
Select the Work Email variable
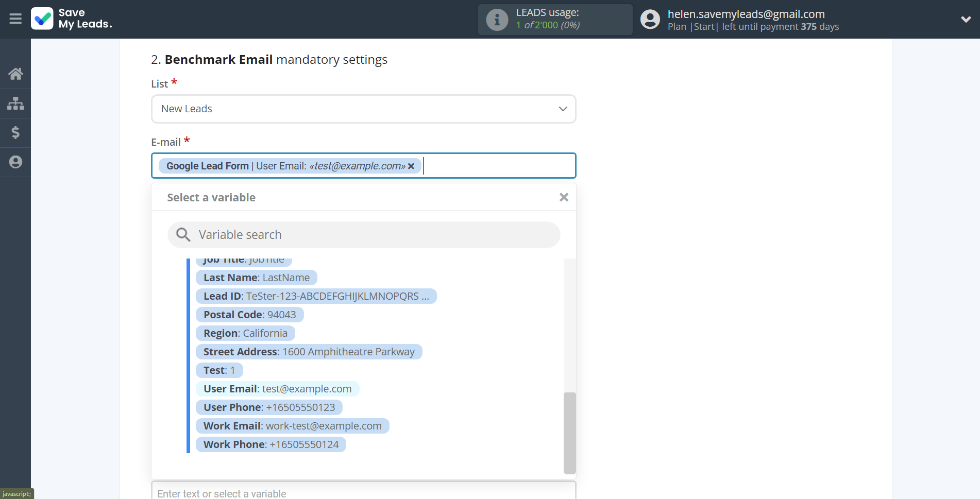click(293, 426)
